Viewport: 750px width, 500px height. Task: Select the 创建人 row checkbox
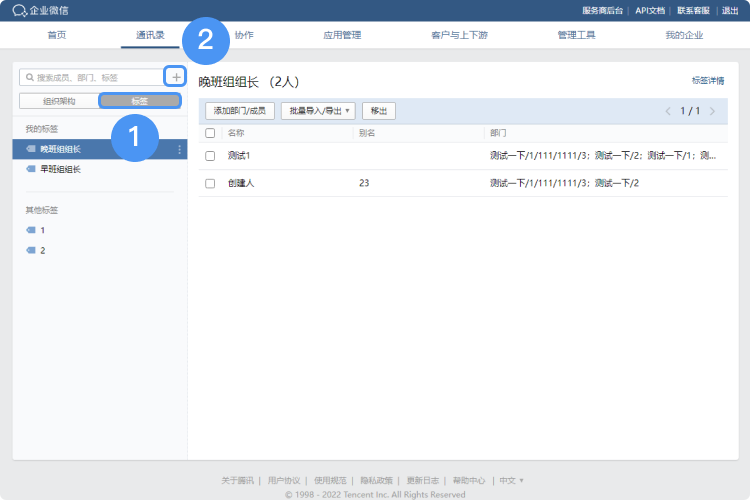(x=210, y=183)
